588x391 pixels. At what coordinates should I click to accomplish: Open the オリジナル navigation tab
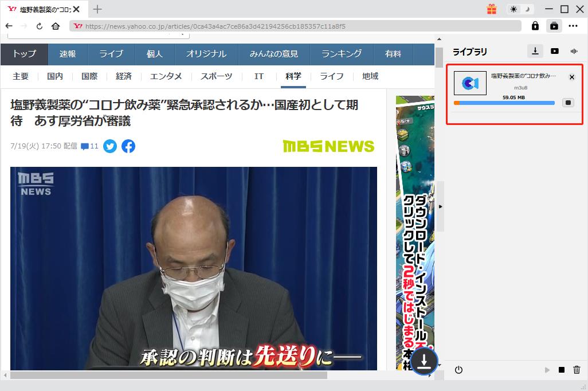206,54
